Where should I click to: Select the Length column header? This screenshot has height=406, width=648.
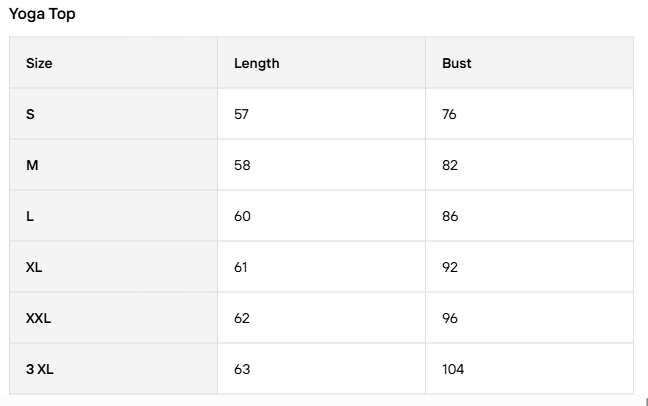(x=256, y=63)
